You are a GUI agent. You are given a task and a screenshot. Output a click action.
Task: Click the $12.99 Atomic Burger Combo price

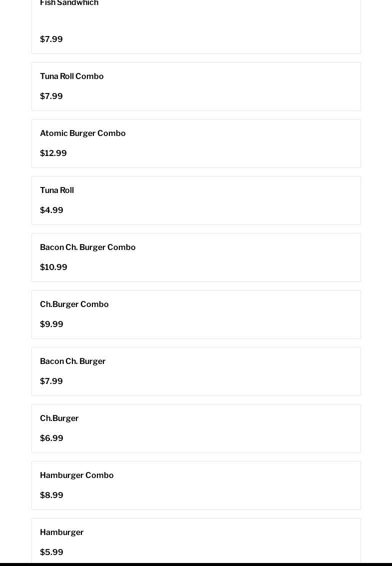pyautogui.click(x=53, y=153)
